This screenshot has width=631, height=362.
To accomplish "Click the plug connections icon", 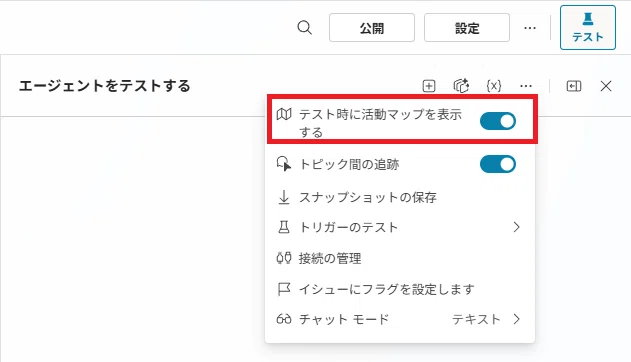I will pyautogui.click(x=284, y=258).
